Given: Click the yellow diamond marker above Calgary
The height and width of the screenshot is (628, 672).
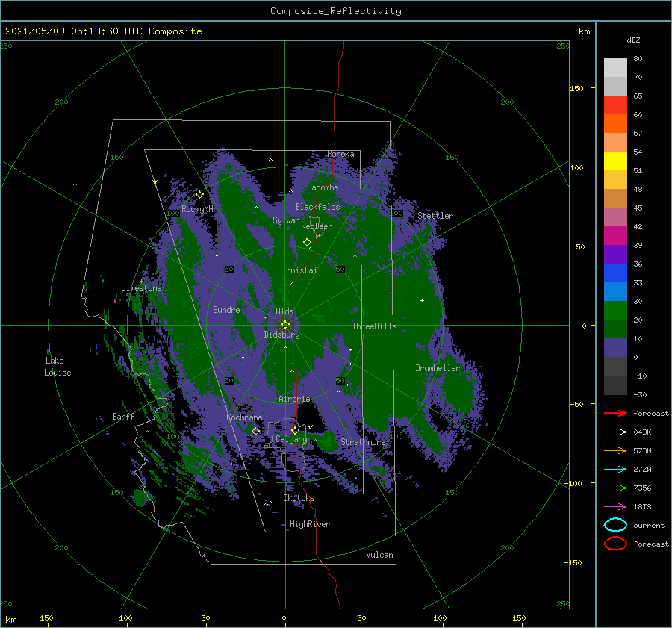Looking at the screenshot, I should pos(295,430).
